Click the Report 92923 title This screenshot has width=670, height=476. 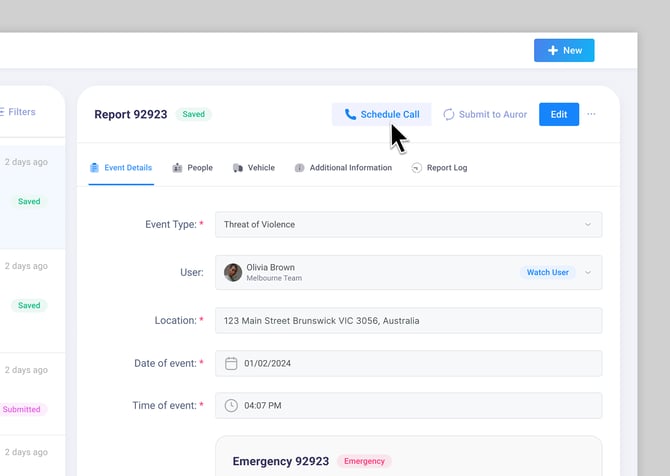[131, 115]
